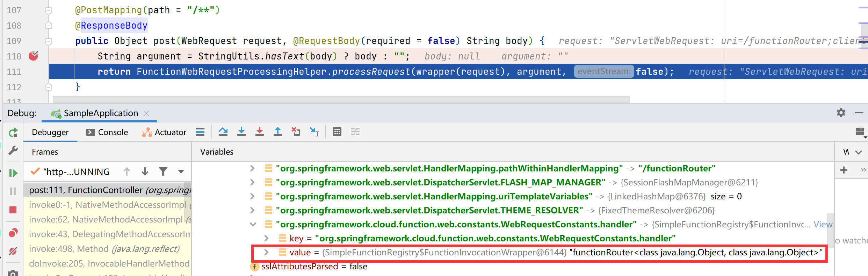Minimize the Debug tool window
Image resolution: width=868 pixels, height=276 pixels.
(x=859, y=113)
